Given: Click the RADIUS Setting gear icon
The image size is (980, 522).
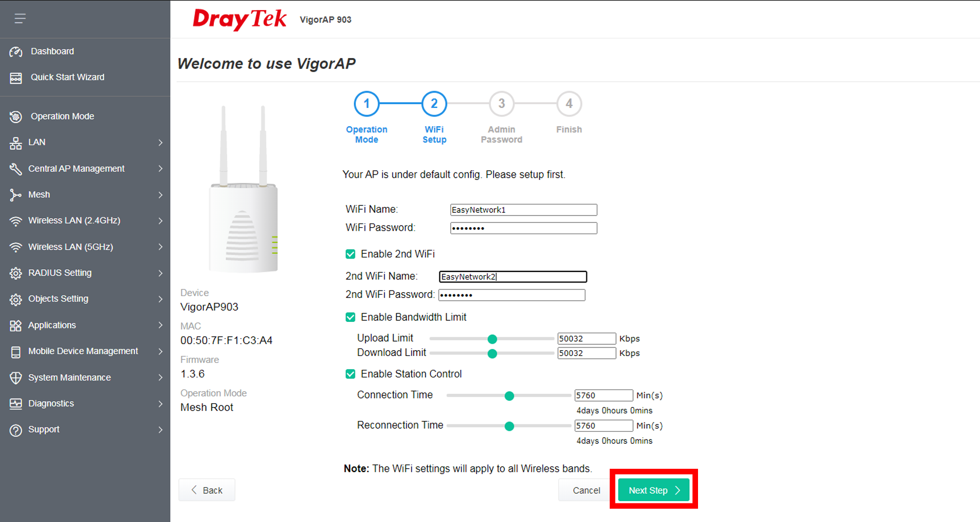Looking at the screenshot, I should point(16,273).
